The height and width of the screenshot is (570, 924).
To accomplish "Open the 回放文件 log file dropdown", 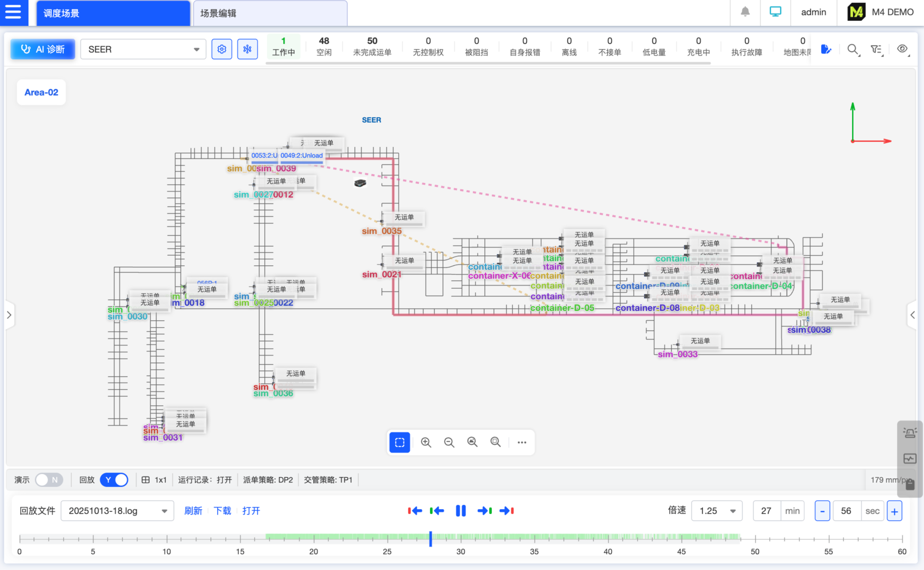I will coord(117,511).
